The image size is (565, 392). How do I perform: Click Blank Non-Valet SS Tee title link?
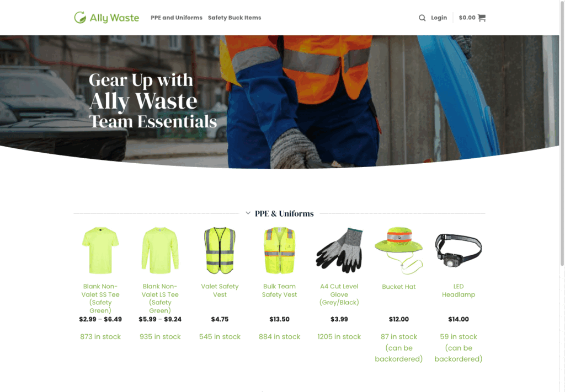[x=100, y=298]
